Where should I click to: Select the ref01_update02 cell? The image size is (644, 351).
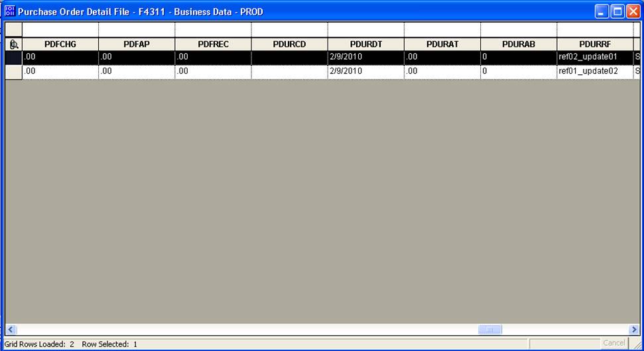pyautogui.click(x=595, y=72)
